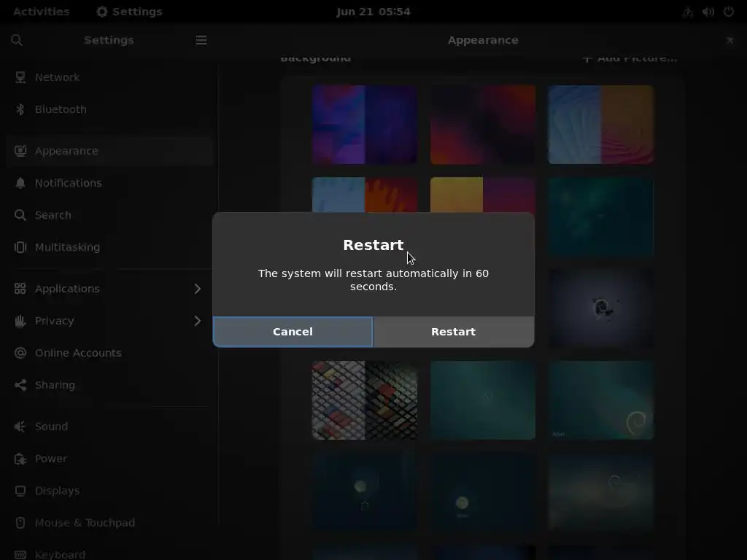
Task: Click the Notifications bell icon
Action: tap(20, 183)
